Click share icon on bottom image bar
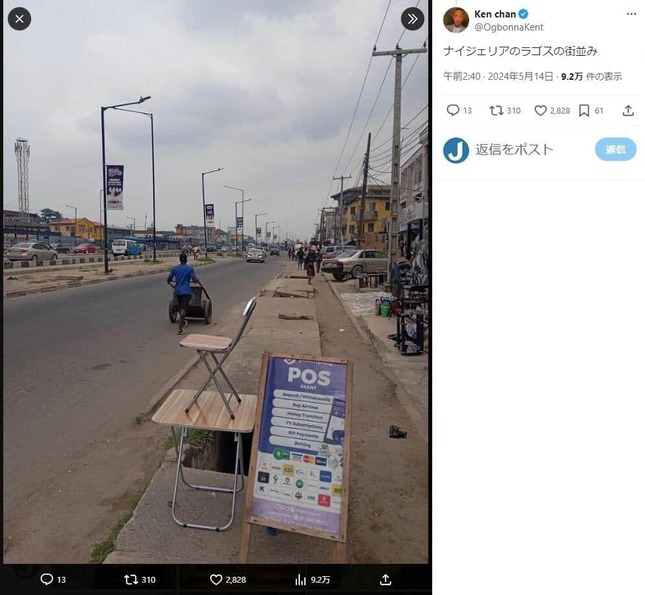Screen dimensions: 645x595 [385, 579]
